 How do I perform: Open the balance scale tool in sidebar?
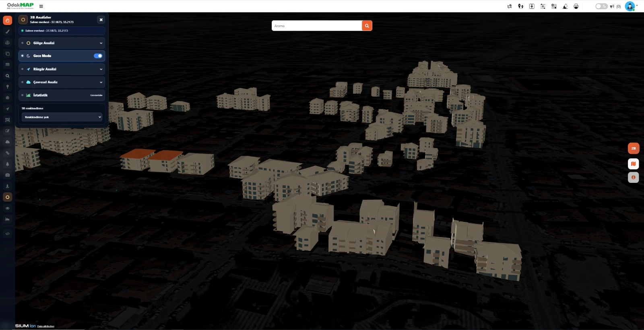pyautogui.click(x=8, y=43)
